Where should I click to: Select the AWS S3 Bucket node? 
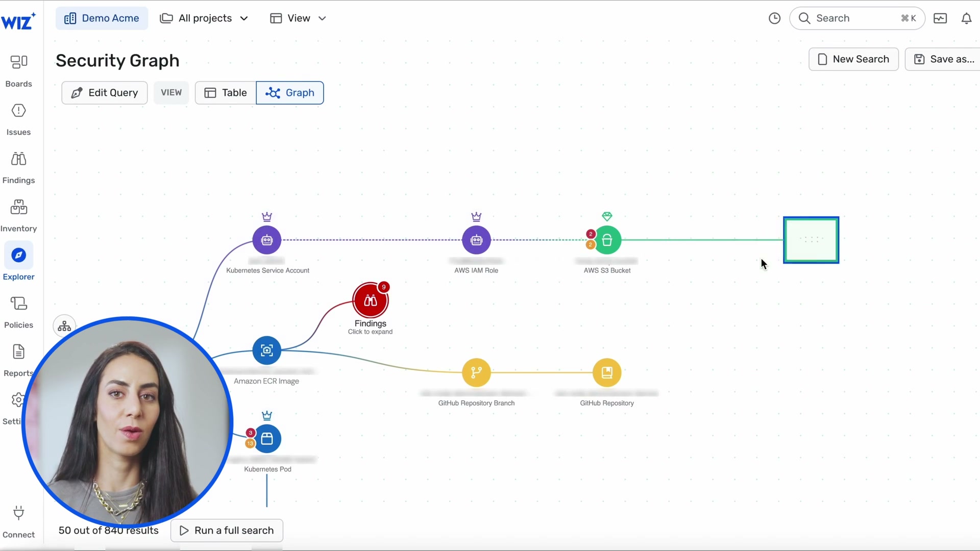coord(607,240)
